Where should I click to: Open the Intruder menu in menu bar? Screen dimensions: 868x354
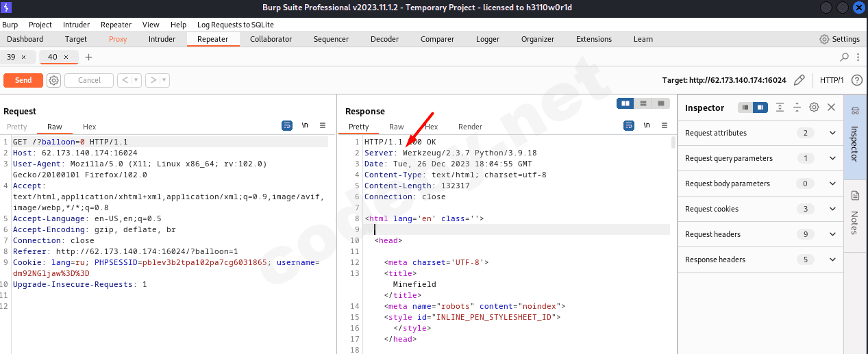[x=76, y=25]
